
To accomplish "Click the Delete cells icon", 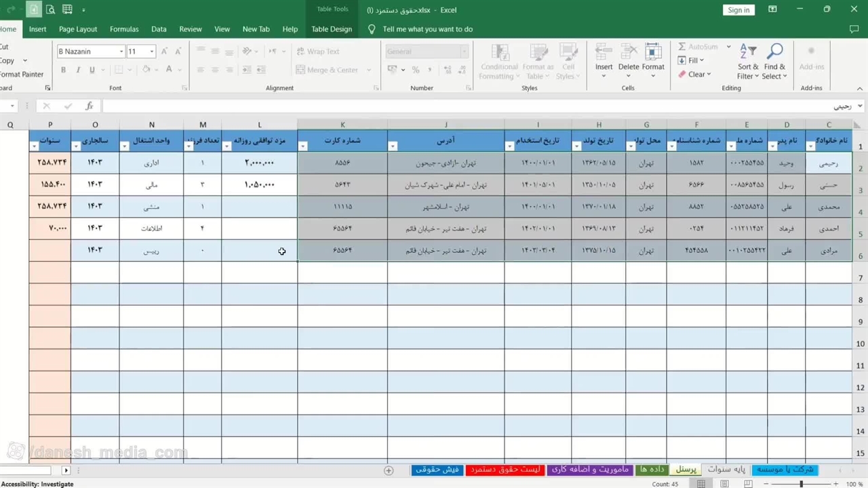I will 628,54.
